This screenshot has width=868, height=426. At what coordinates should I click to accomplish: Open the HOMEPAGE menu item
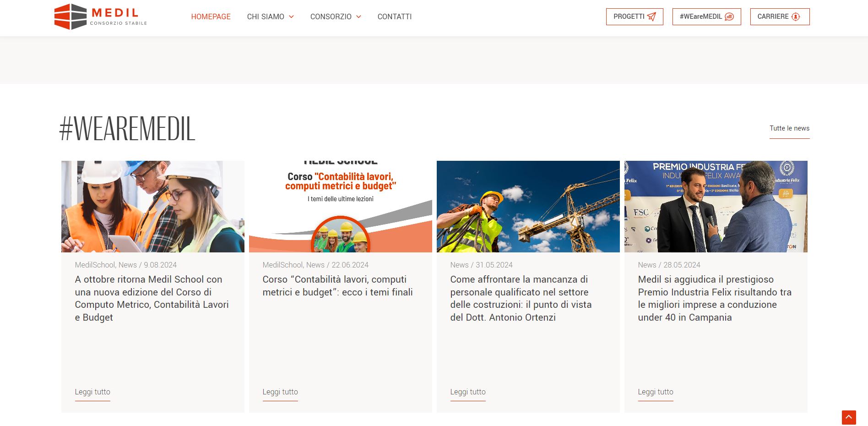tap(211, 16)
